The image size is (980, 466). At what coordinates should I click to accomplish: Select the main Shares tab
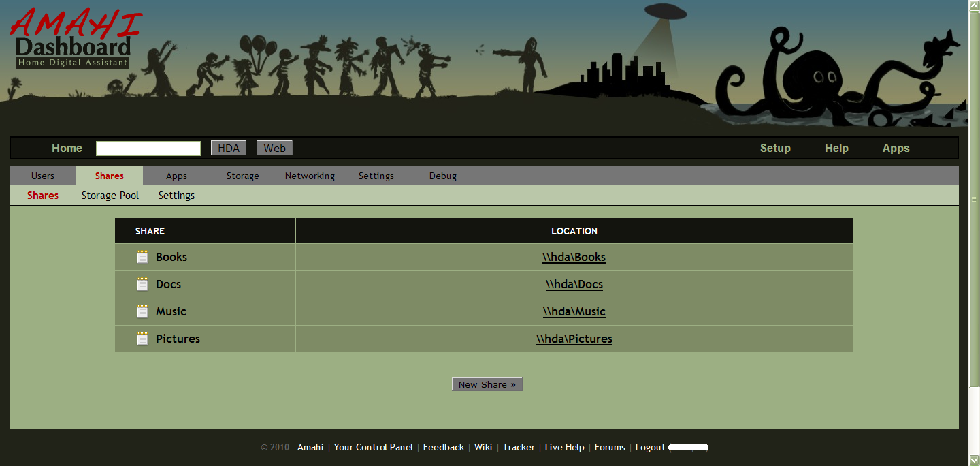pyautogui.click(x=110, y=176)
